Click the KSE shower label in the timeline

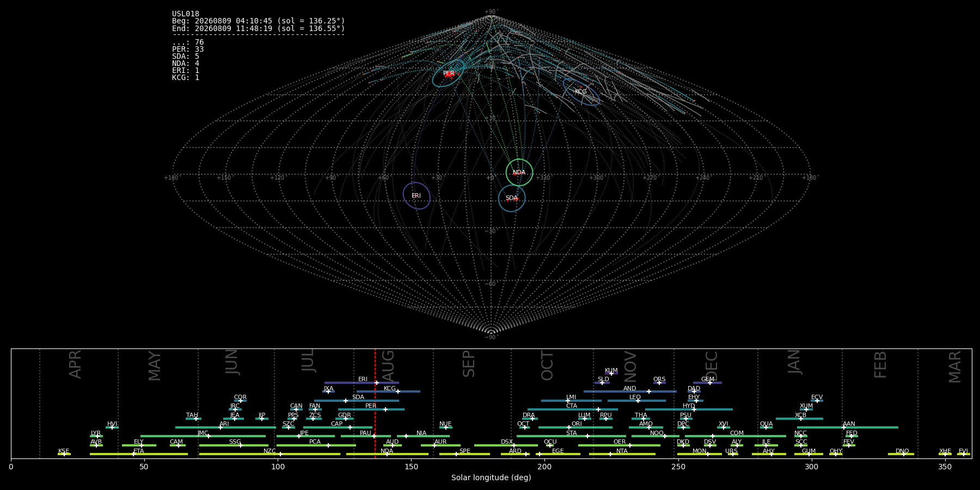coord(64,451)
